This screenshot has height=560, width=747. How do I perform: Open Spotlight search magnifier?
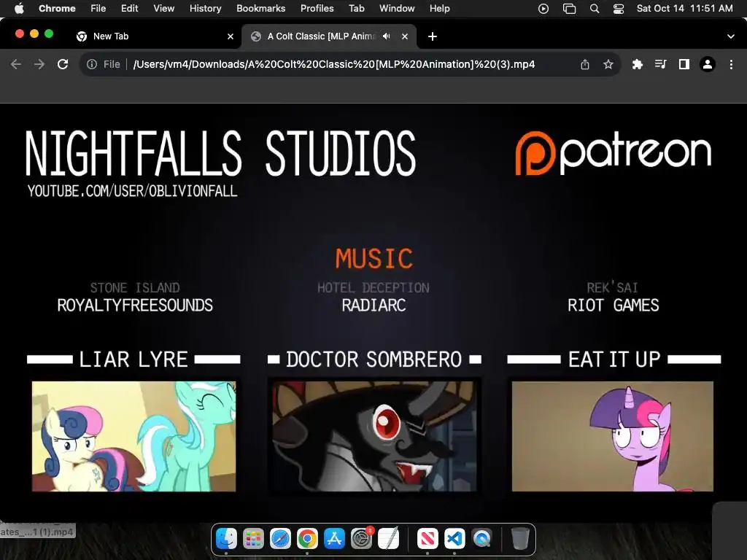594,9
